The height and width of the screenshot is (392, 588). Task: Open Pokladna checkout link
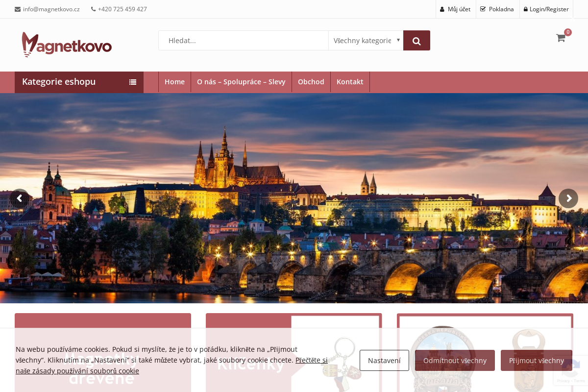pos(497,9)
